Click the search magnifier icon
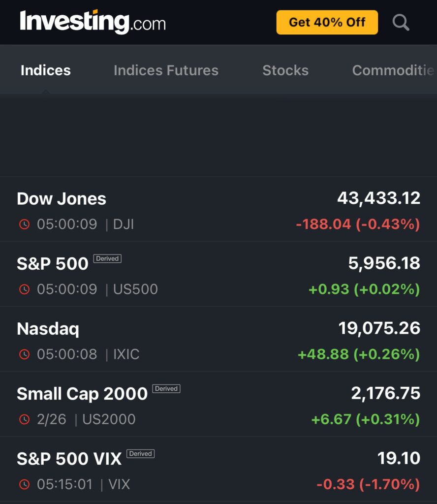This screenshot has height=504, width=437. (x=401, y=22)
